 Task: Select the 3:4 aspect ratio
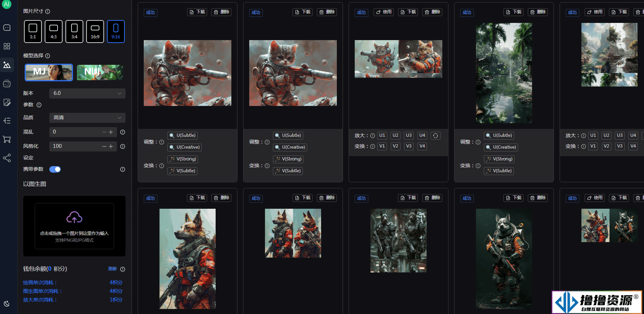coord(74,32)
